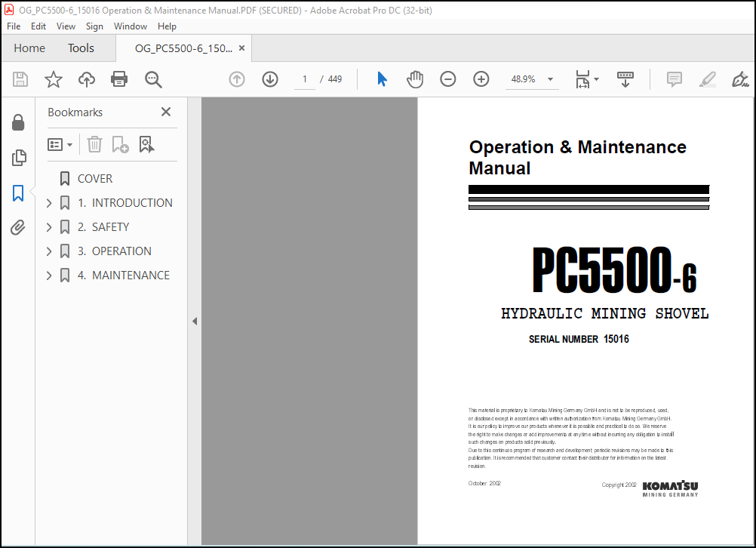Image resolution: width=756 pixels, height=548 pixels.
Task: Switch to the Home tab
Action: (29, 48)
